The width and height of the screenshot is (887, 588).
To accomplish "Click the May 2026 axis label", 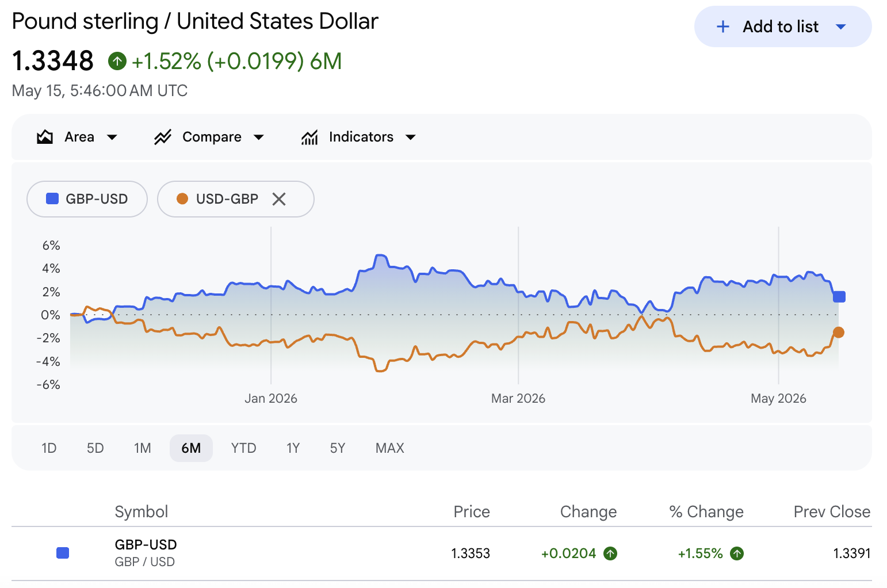I will click(778, 398).
